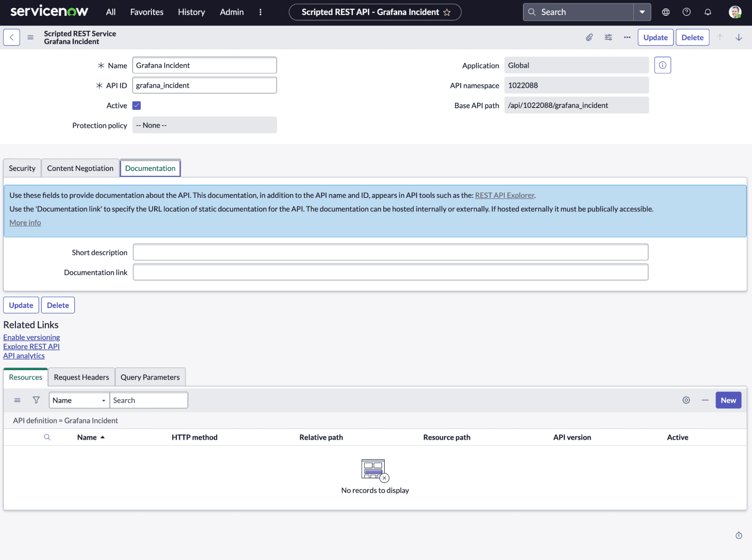Image resolution: width=752 pixels, height=560 pixels.
Task: Switch to the Content Negotiation tab
Action: tap(80, 168)
